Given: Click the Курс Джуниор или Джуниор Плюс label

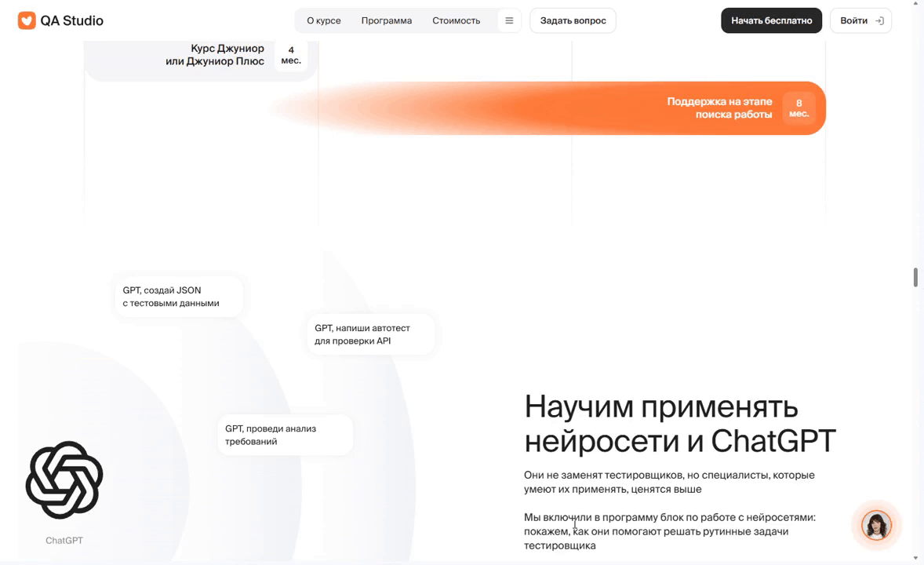Looking at the screenshot, I should point(214,55).
